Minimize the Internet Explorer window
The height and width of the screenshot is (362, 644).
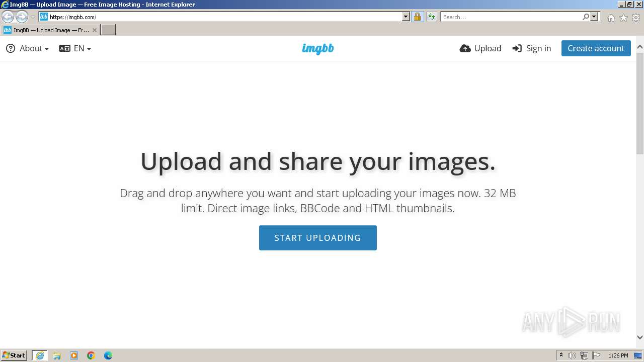(621, 4)
